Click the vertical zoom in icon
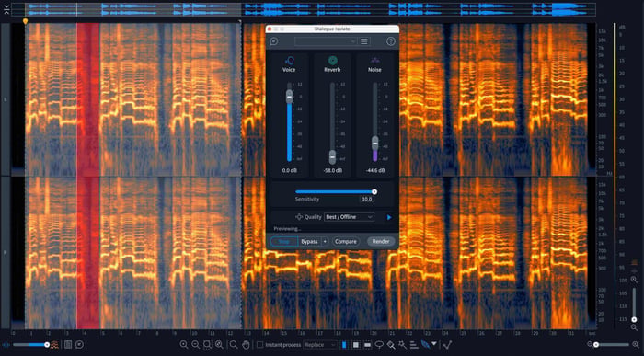This screenshot has height=356, width=644. (x=634, y=280)
